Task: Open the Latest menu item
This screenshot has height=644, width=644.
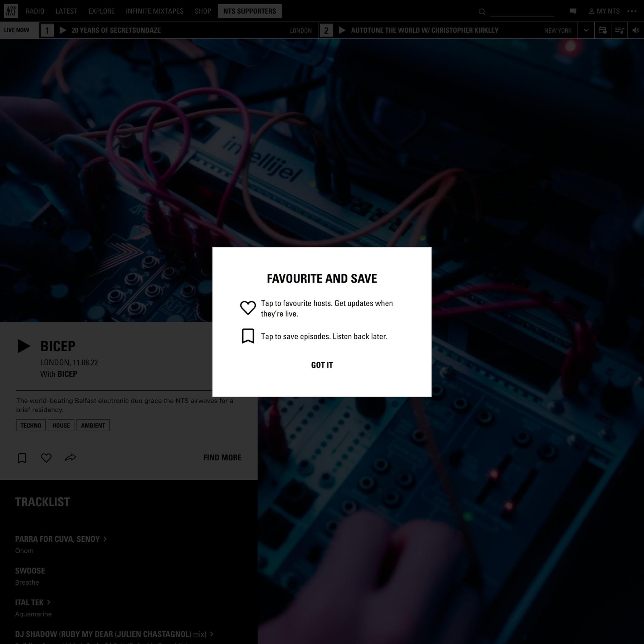Action: (x=67, y=11)
